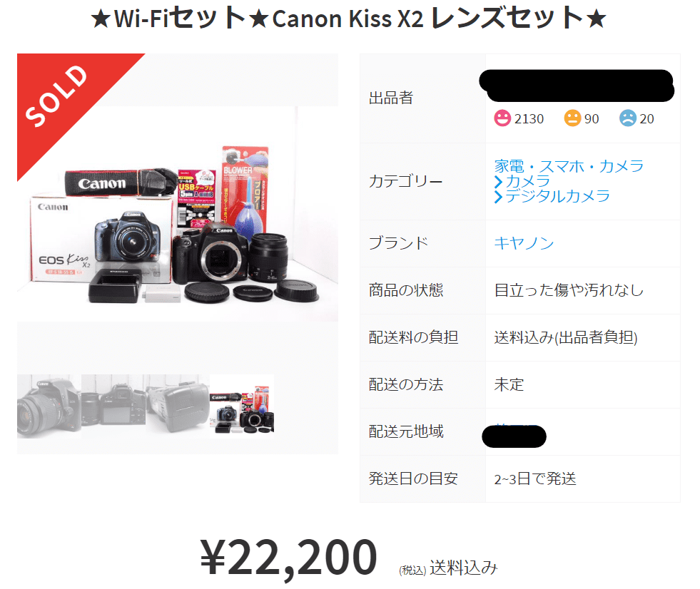Select the third thumbnail showing camera side
Viewport: 700px width, 589px height.
[x=178, y=406]
